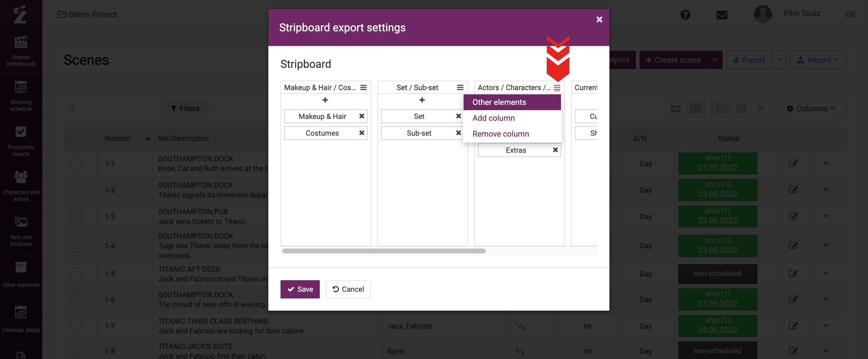Expand row options for scene 1-6
Viewport: 868px width, 359px height.
(x=826, y=299)
